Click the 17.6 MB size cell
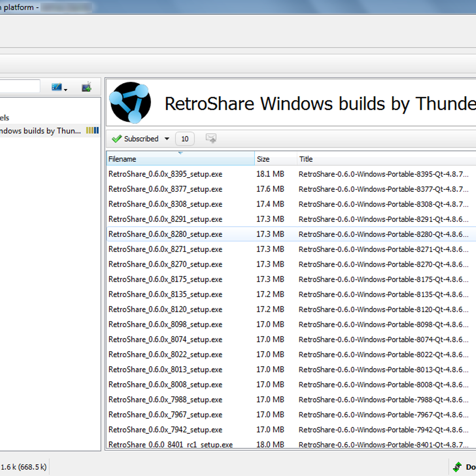Viewport: 476px width, 476px height. pos(270,189)
